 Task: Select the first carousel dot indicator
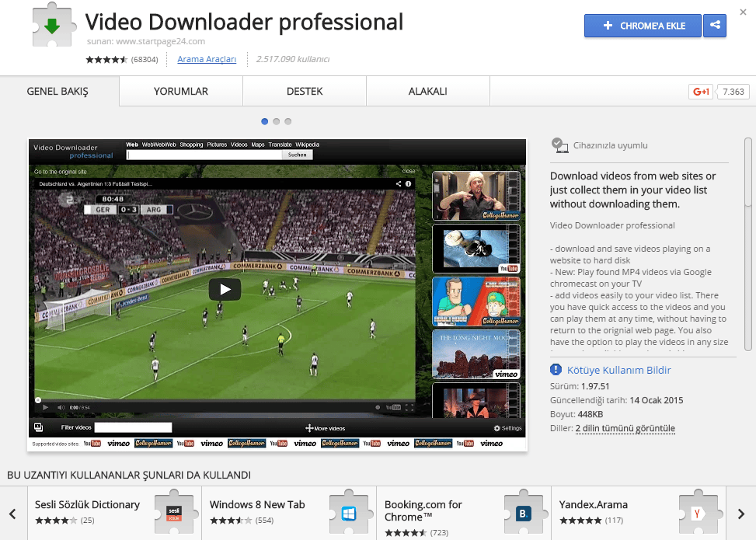(265, 121)
